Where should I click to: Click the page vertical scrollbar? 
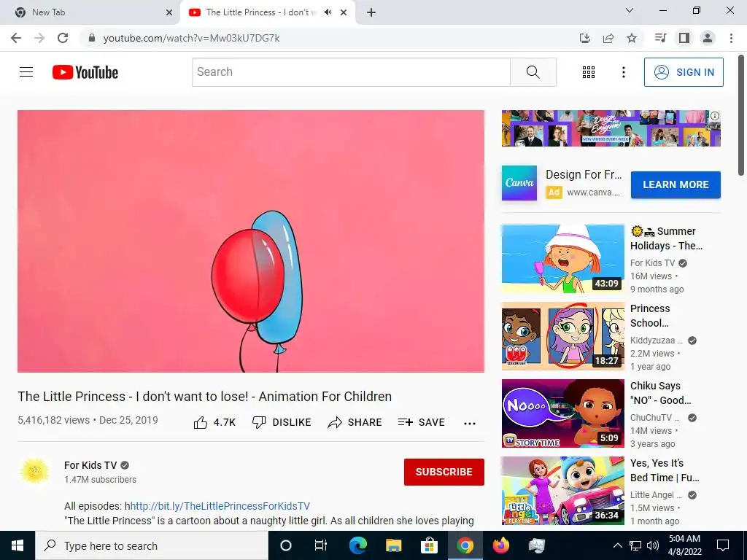point(741,114)
